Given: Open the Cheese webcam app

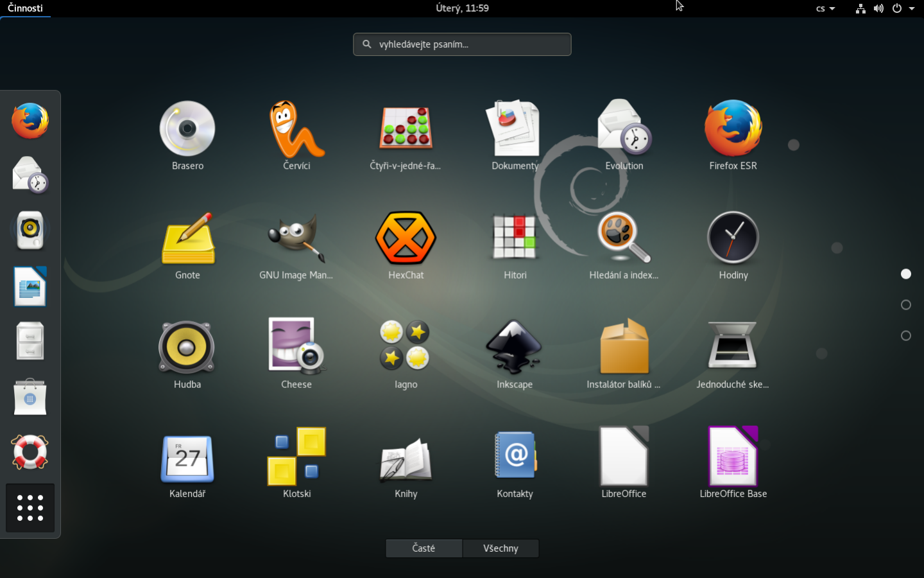Looking at the screenshot, I should click(296, 355).
